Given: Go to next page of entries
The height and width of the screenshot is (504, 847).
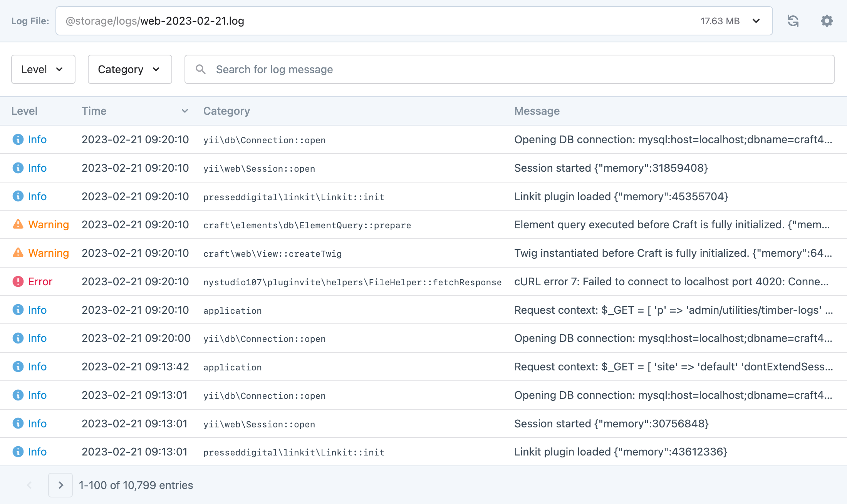Looking at the screenshot, I should point(60,485).
